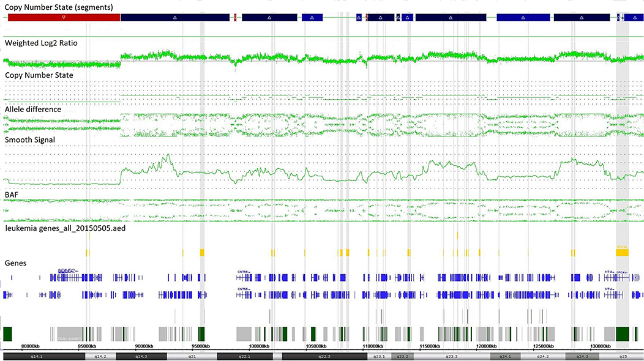Select the q24.1 cytoband
Viewport: 644px width, 361px height.
(x=505, y=357)
